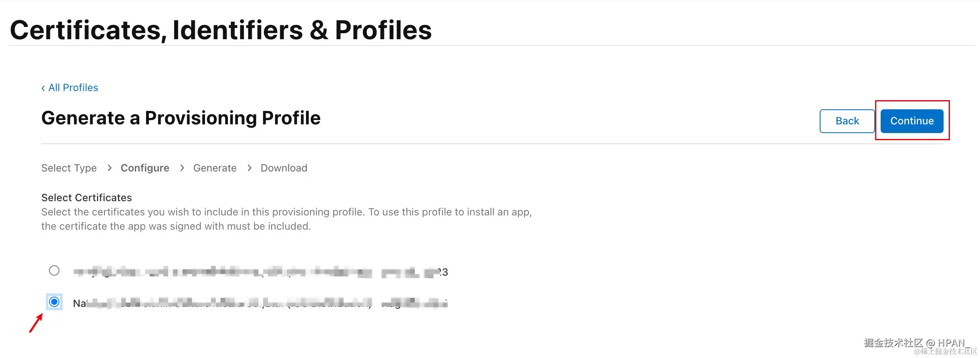Click chevron between Generate and Download

point(249,168)
